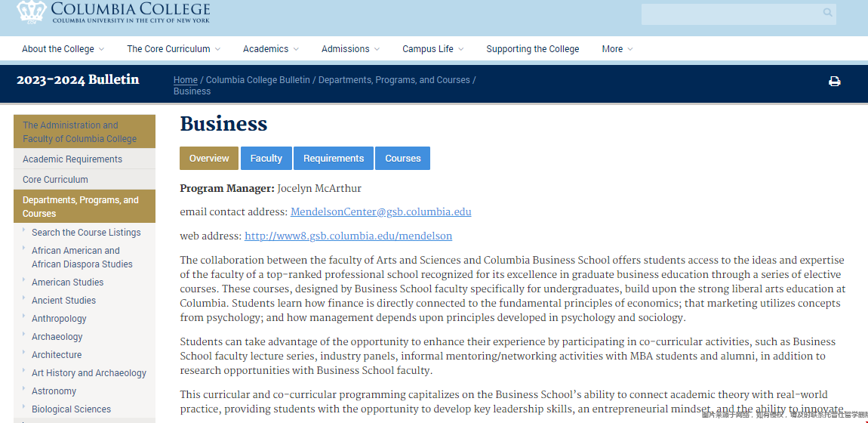Open The Core Curriculum dropdown
Image resolution: width=868 pixels, height=423 pixels.
point(174,49)
